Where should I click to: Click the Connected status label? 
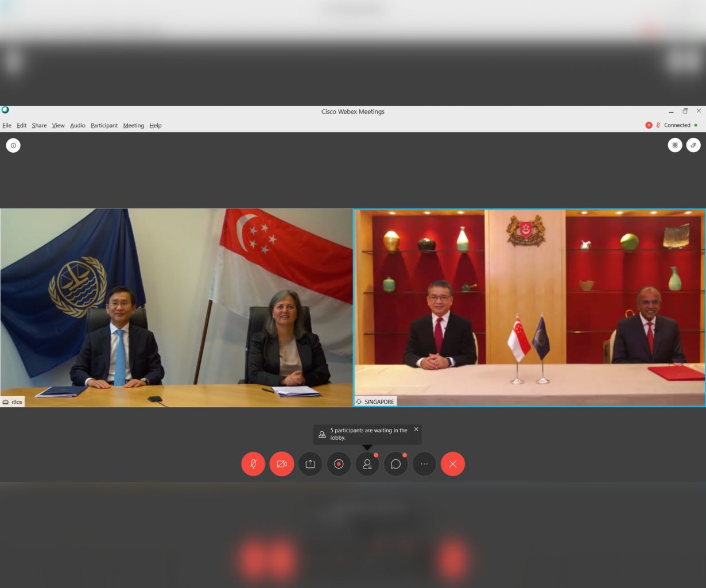point(677,125)
